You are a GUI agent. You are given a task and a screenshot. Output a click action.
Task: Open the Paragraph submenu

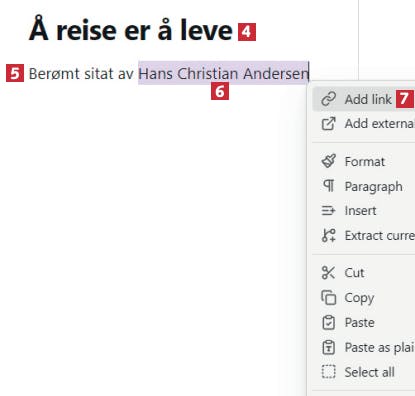tap(364, 186)
